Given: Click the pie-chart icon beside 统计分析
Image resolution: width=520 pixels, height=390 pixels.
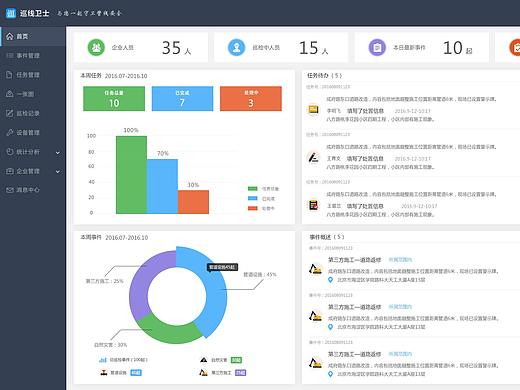Looking at the screenshot, I should point(10,152).
